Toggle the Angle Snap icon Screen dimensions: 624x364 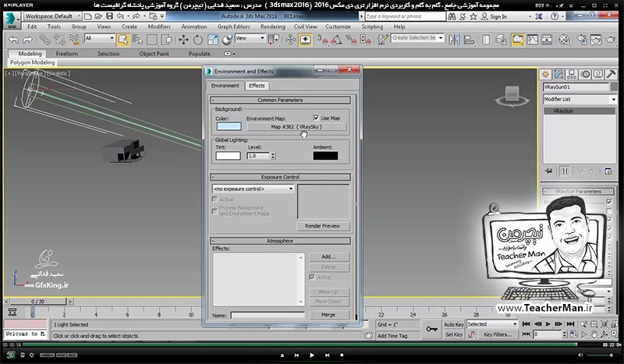click(x=337, y=40)
